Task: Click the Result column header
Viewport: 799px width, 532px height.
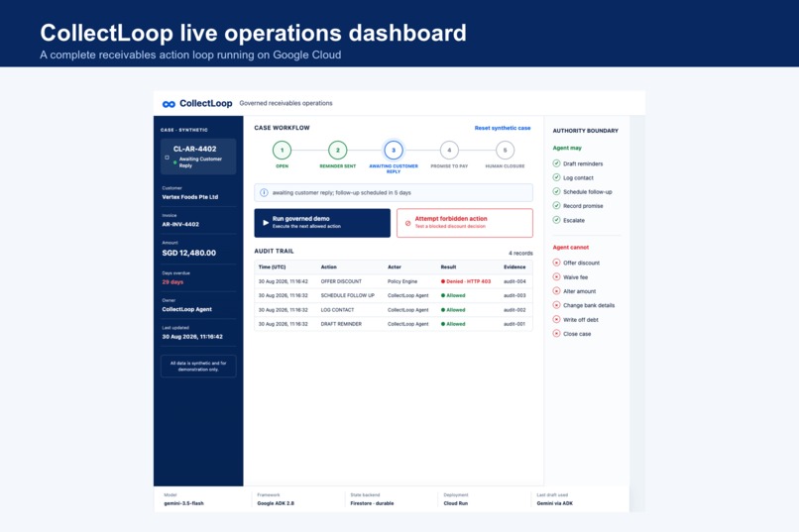Action: click(x=448, y=266)
